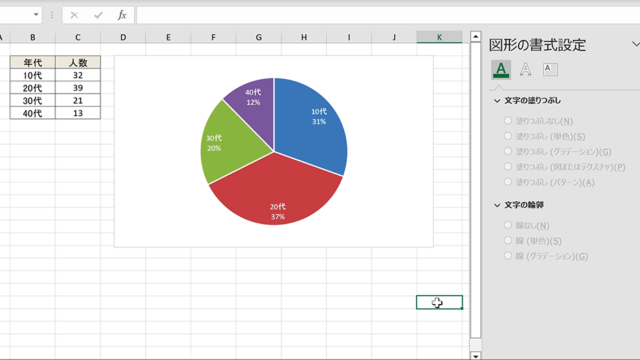Select 線なし(N) radio option
This screenshot has width=640, height=360.
click(x=508, y=225)
